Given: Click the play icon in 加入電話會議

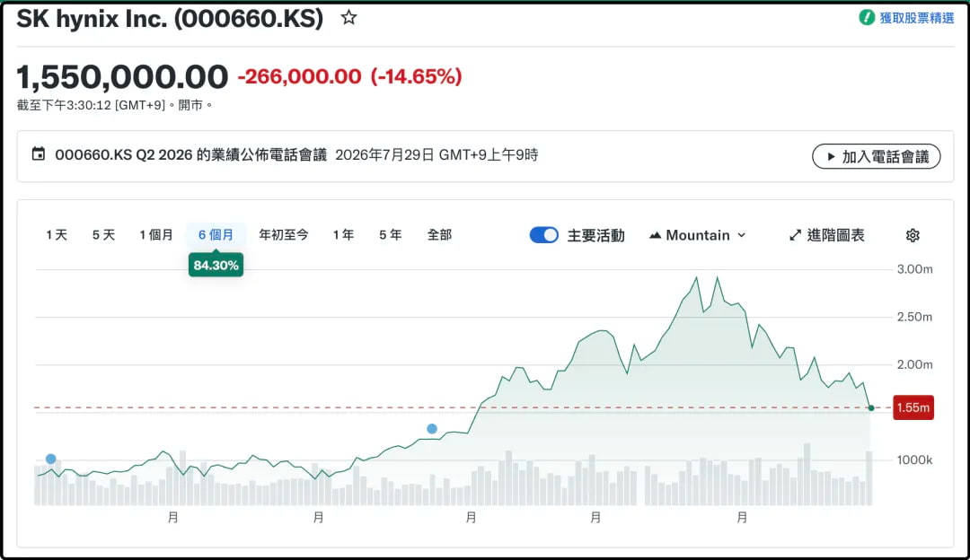Looking at the screenshot, I should point(832,156).
